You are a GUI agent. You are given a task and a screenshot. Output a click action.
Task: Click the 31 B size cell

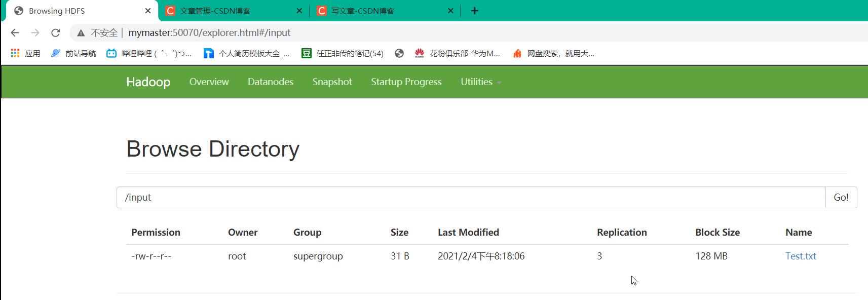coord(400,256)
